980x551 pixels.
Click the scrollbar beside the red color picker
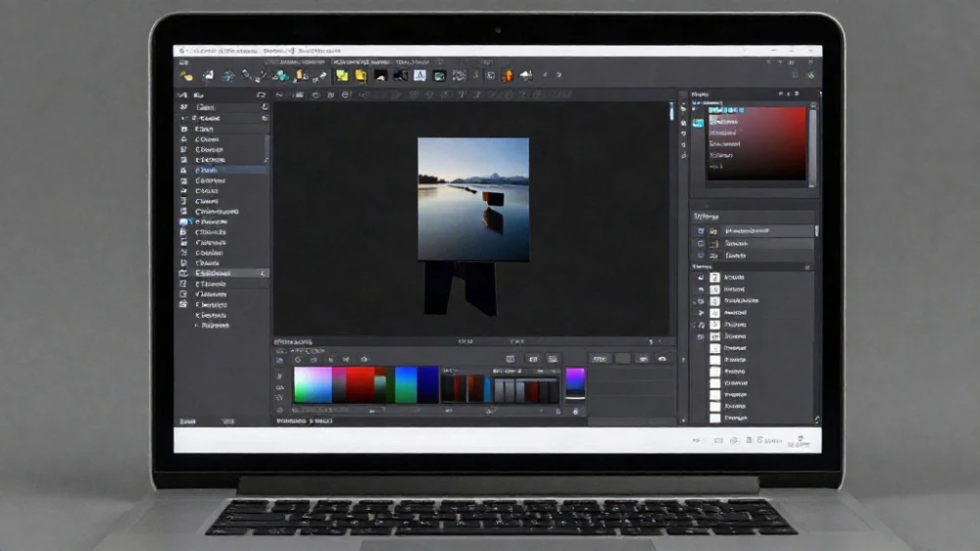pos(812,146)
